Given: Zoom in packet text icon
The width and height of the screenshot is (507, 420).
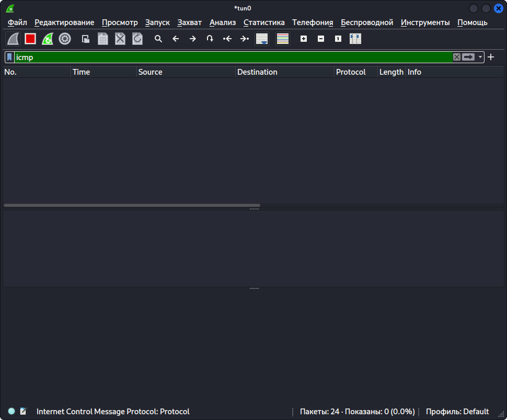Looking at the screenshot, I should (x=304, y=39).
